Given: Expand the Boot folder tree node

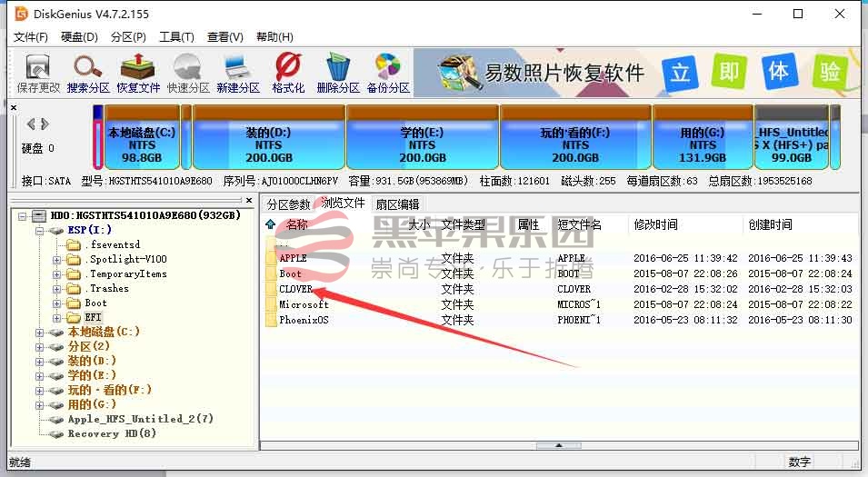Looking at the screenshot, I should point(56,303).
